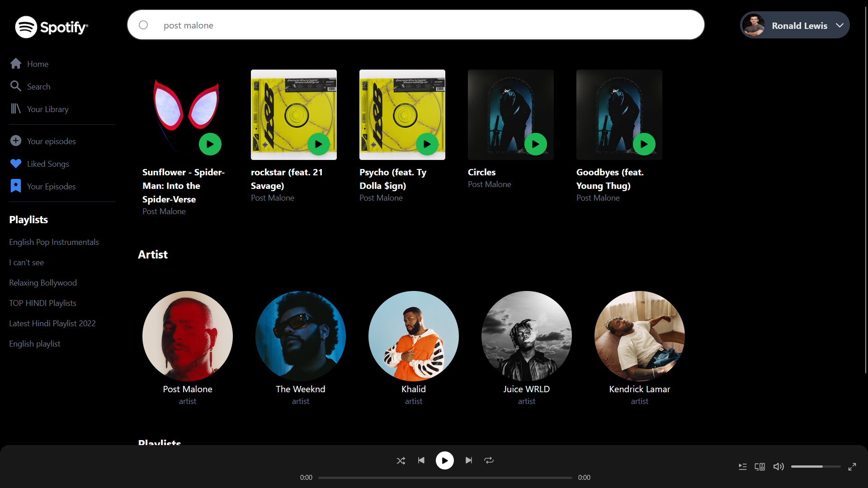Image resolution: width=868 pixels, height=488 pixels.
Task: Enable repeat mode
Action: coord(489,460)
